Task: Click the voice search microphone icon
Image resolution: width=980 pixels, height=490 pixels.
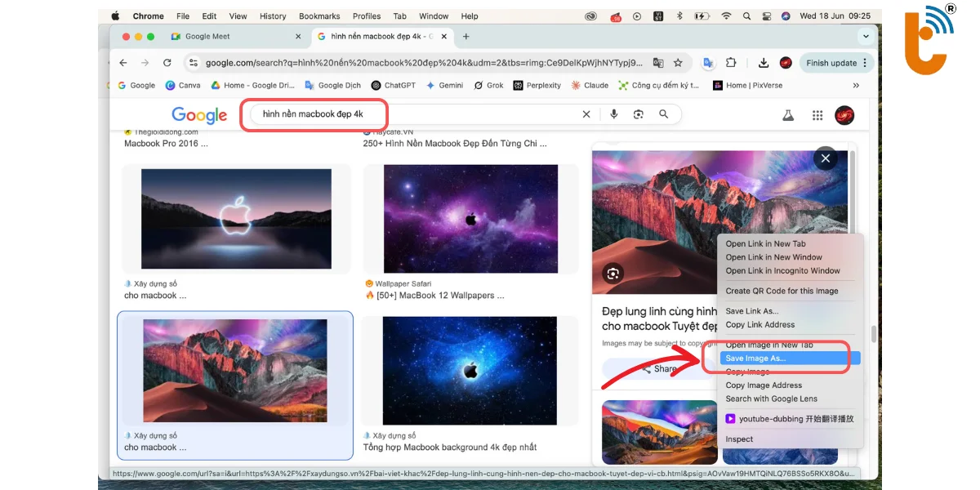Action: point(614,114)
